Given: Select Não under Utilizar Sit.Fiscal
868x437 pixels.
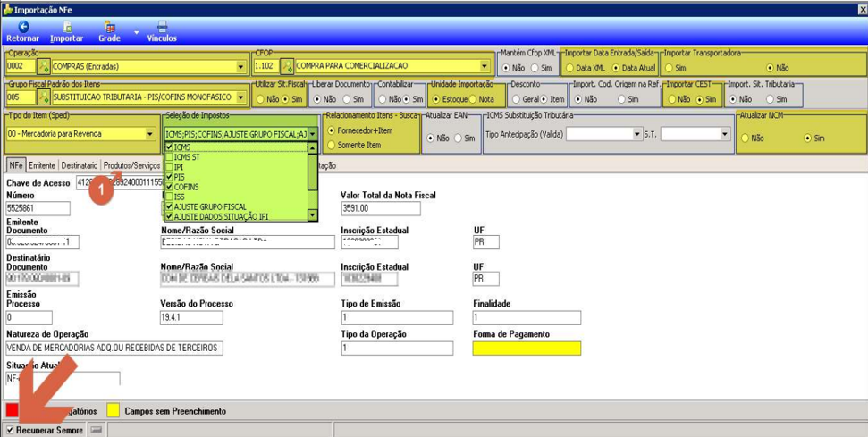Looking at the screenshot, I should pyautogui.click(x=260, y=99).
